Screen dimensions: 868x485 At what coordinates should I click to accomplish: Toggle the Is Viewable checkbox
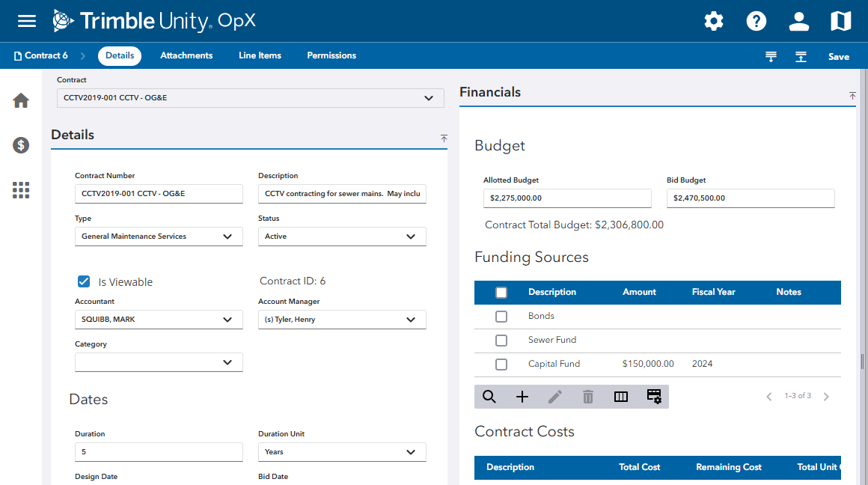tap(84, 281)
